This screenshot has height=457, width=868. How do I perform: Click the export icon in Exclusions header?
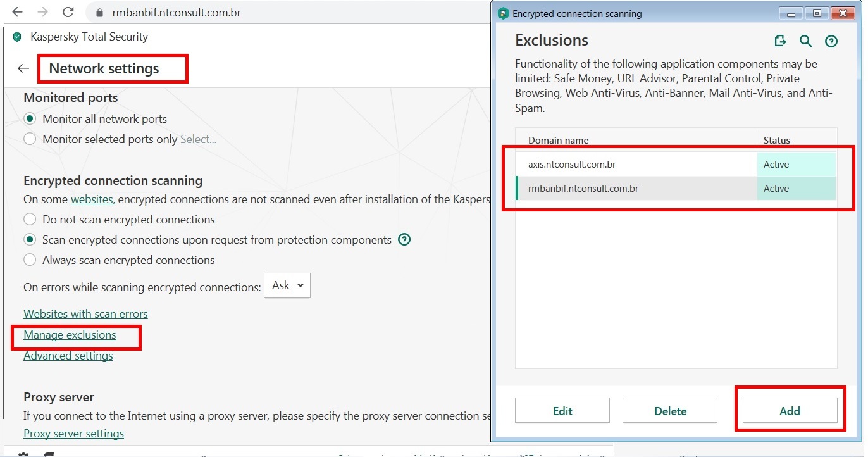[780, 41]
